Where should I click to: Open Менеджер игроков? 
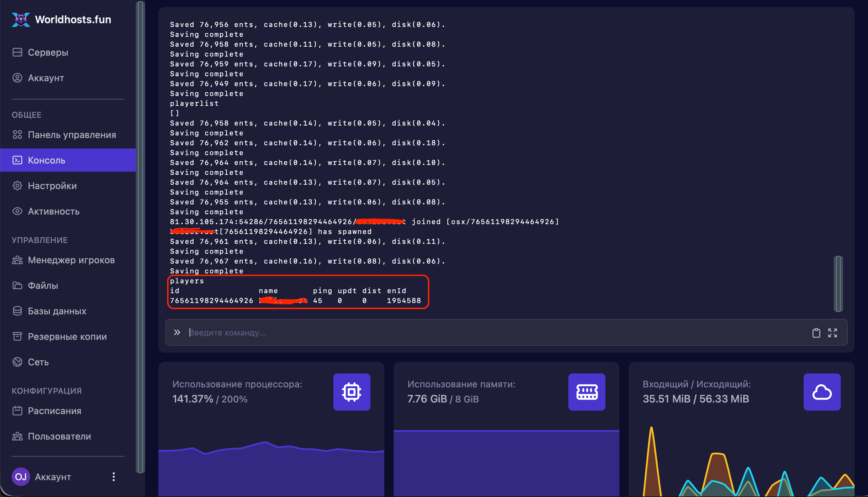tap(68, 260)
